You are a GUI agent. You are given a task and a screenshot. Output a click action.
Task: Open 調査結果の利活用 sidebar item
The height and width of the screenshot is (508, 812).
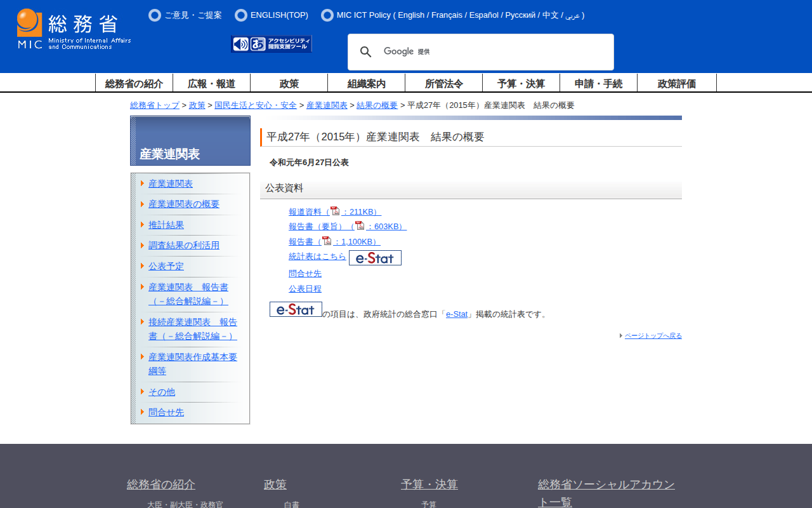184,245
